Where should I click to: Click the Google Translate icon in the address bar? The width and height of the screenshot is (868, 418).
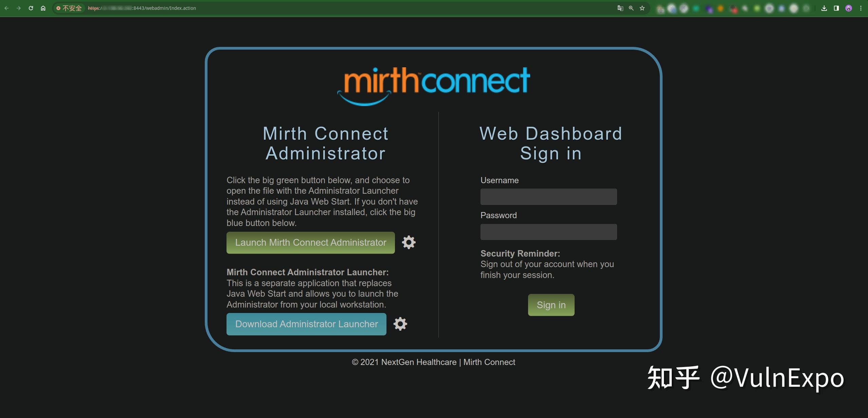tap(620, 8)
